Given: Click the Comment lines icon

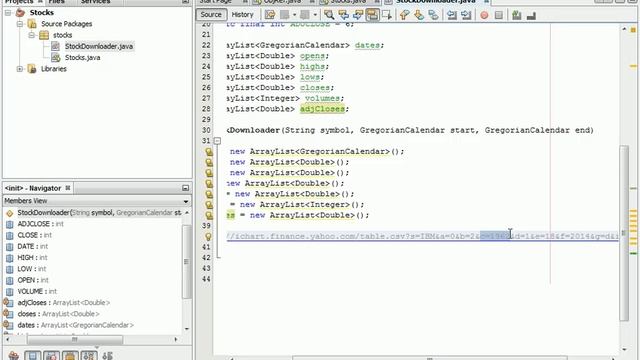Looking at the screenshot, I should click(x=516, y=16).
